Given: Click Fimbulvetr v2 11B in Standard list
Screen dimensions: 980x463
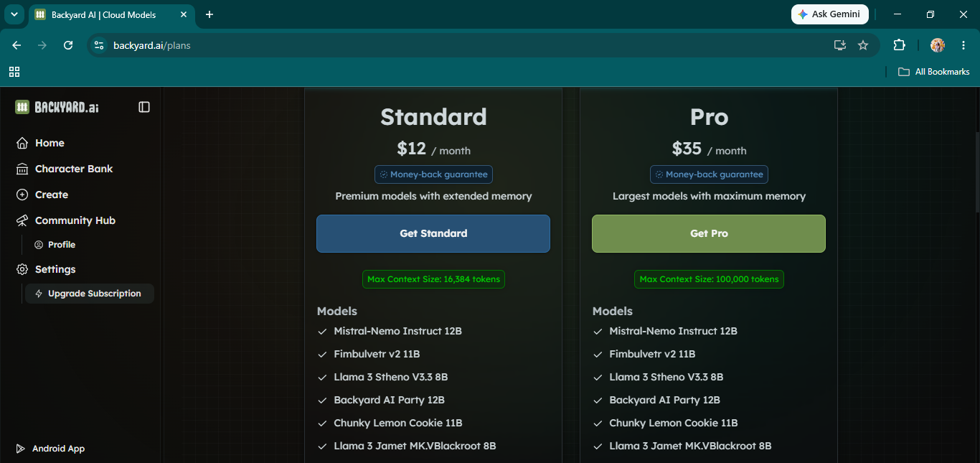Looking at the screenshot, I should pyautogui.click(x=377, y=354).
